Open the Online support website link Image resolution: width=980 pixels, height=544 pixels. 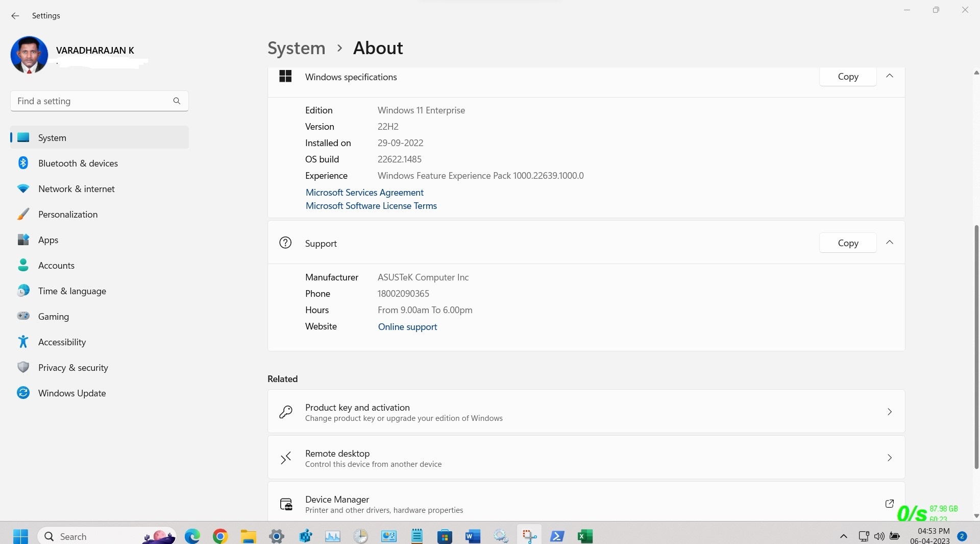[x=407, y=327]
